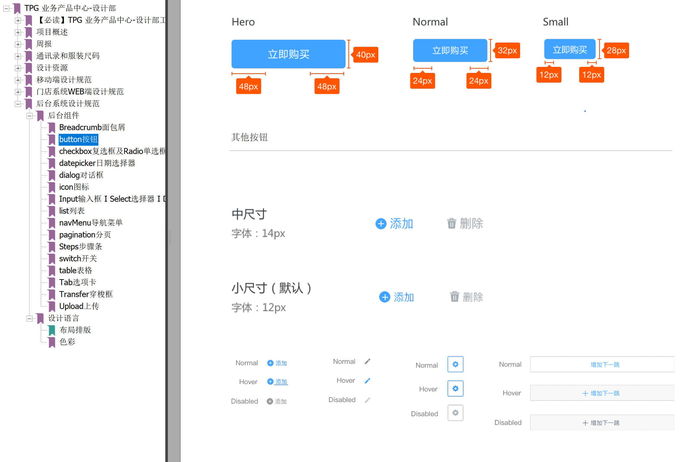Click the Normal state gear settings icon
Viewport: 700px width, 462px height.
455,365
